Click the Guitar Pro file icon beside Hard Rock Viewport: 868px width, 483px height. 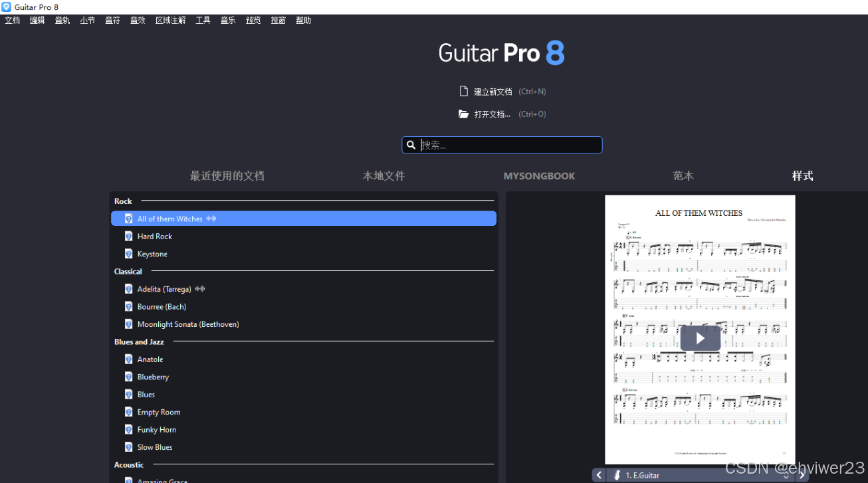click(129, 236)
